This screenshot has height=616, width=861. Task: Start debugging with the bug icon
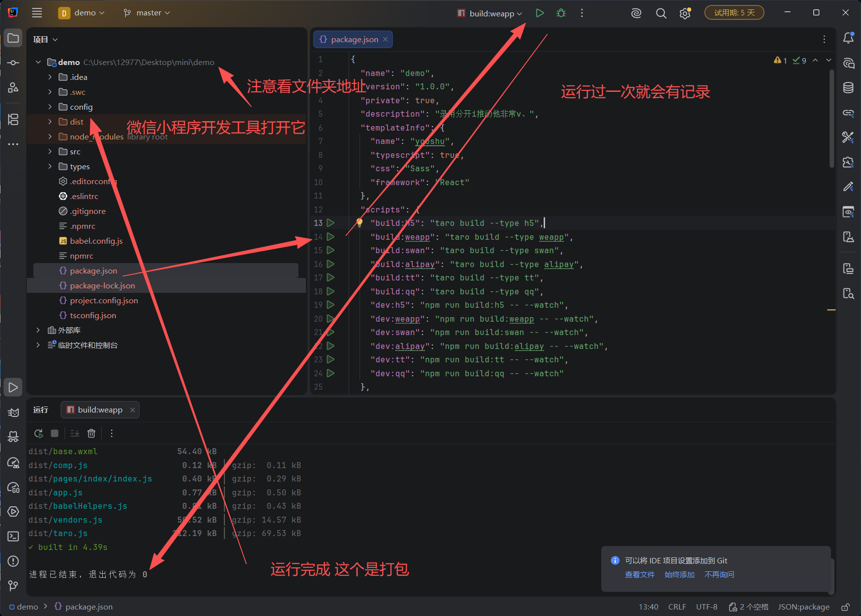(x=561, y=13)
